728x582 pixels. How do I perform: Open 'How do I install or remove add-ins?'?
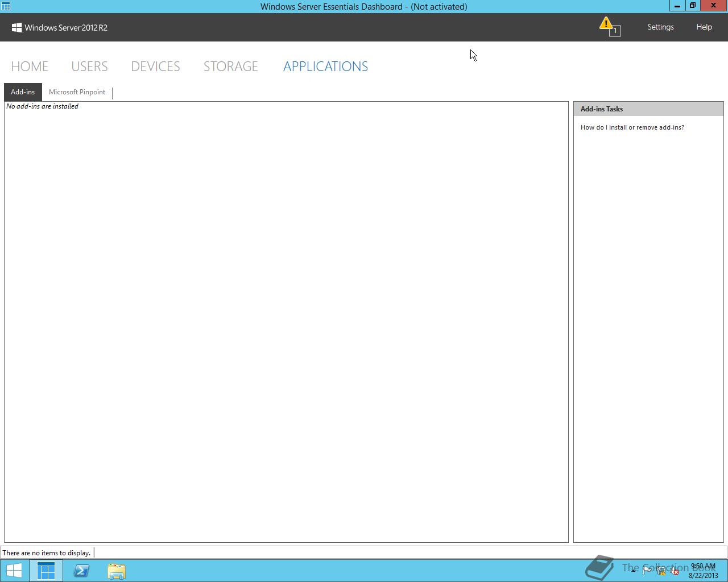pyautogui.click(x=632, y=127)
